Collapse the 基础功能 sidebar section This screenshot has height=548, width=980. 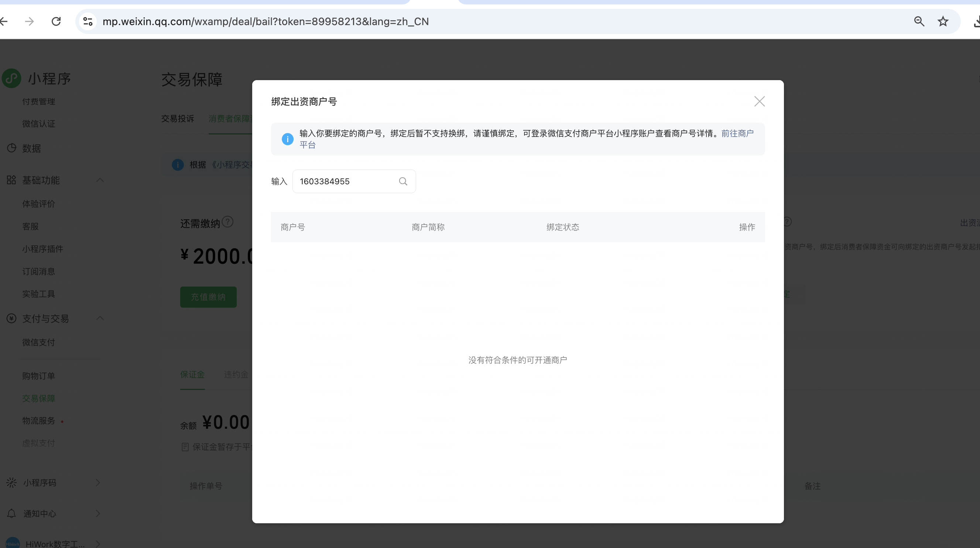[x=100, y=180]
